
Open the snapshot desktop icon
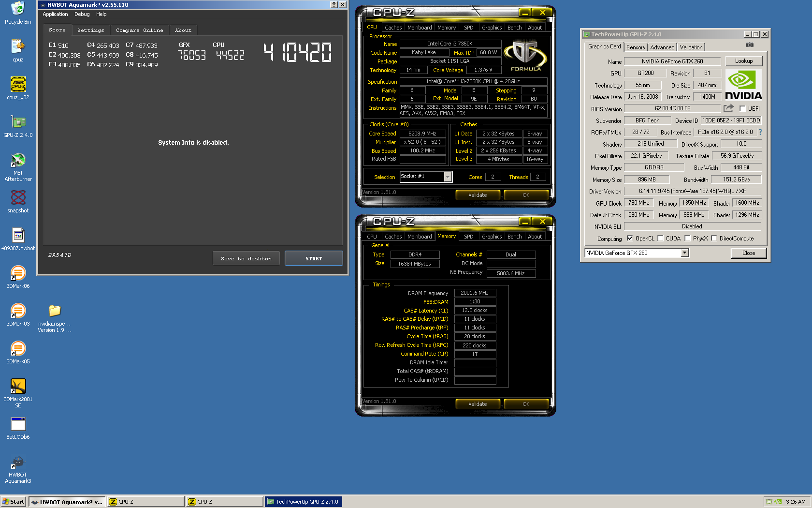[18, 201]
